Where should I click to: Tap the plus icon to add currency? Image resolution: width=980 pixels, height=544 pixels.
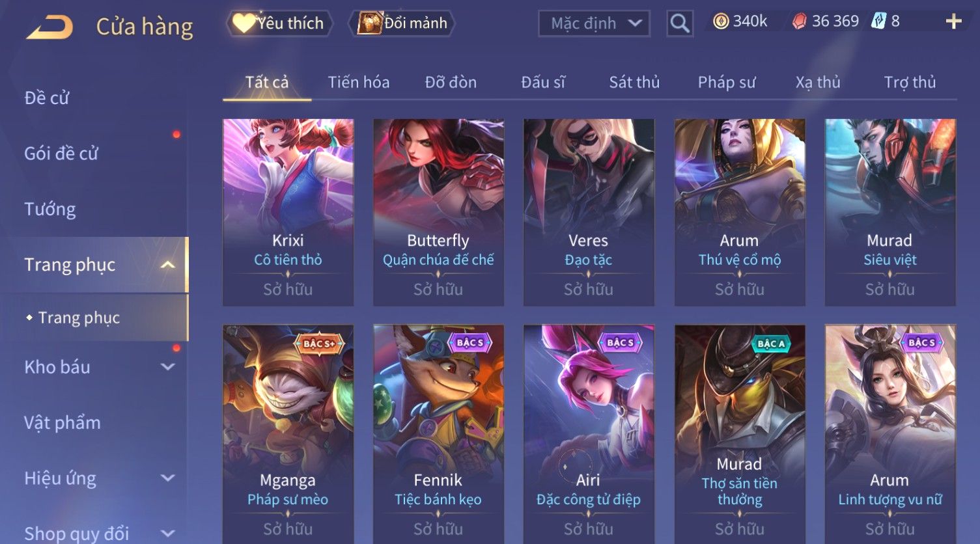[x=953, y=21]
